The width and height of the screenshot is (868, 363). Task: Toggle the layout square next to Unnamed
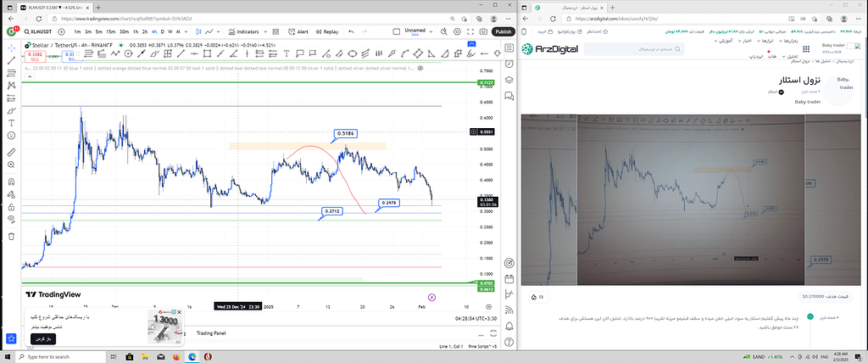pos(396,31)
